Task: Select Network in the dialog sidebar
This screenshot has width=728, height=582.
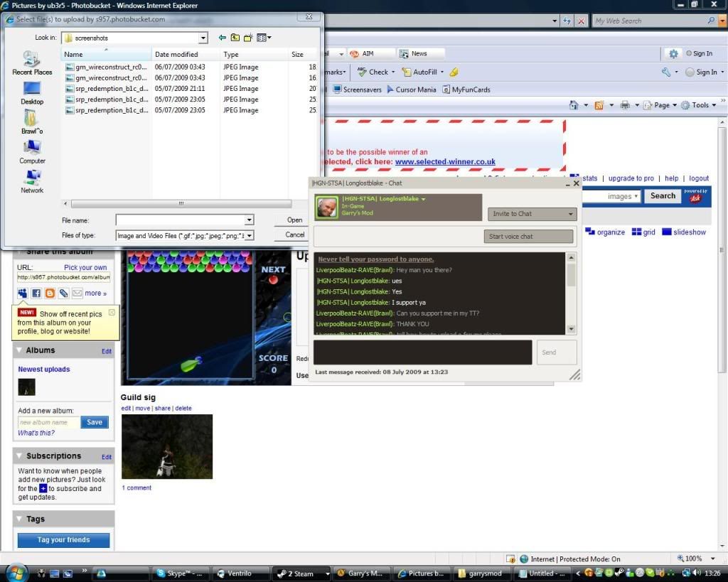Action: [32, 181]
